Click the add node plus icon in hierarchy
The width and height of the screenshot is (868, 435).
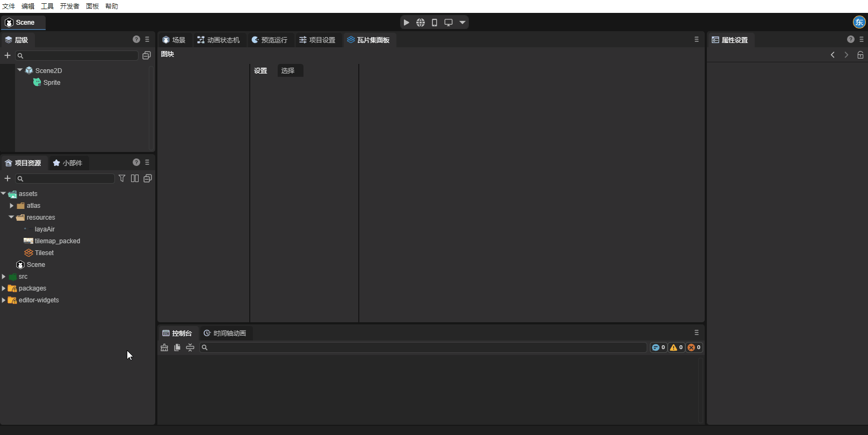[x=8, y=55]
